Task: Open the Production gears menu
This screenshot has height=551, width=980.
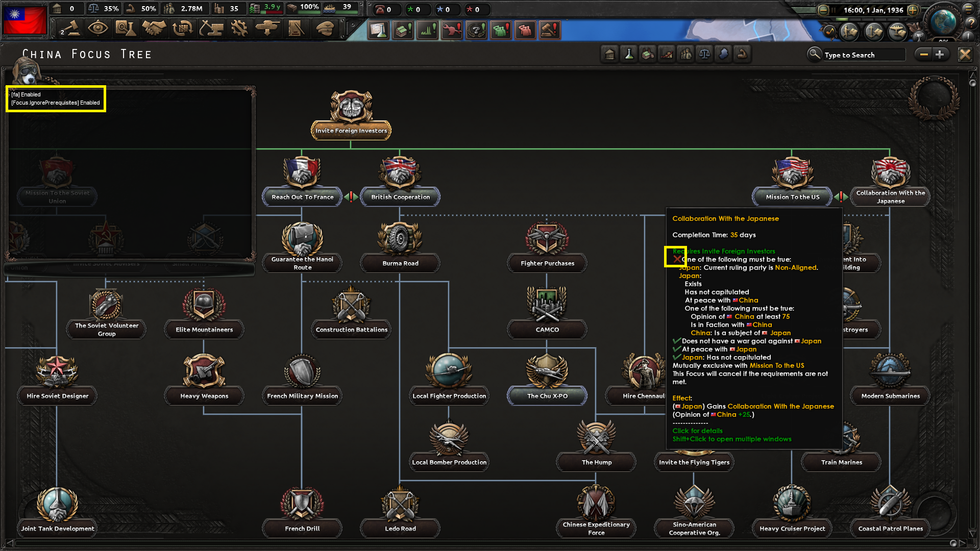Action: (239, 29)
